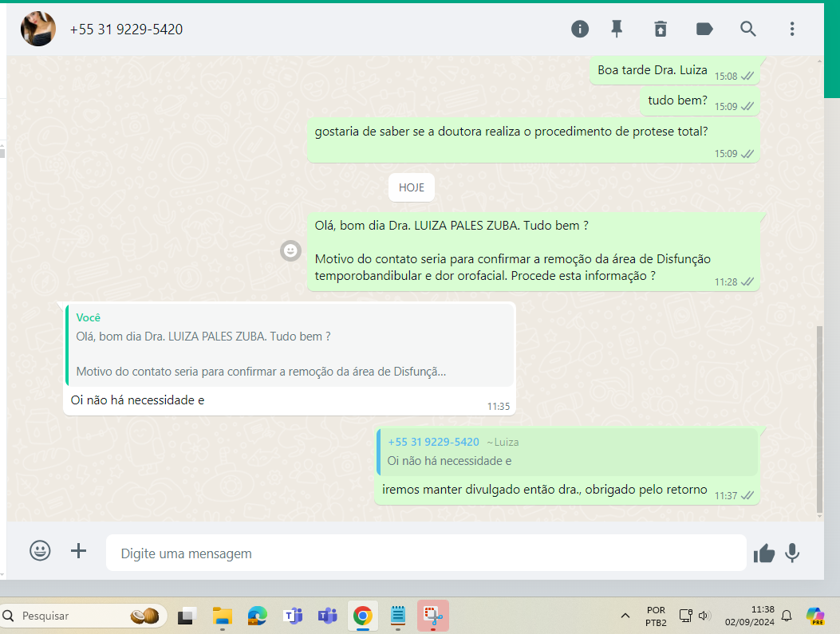Send a thumbs-up with the like icon
Viewport: 840px width, 634px height.
tap(764, 553)
